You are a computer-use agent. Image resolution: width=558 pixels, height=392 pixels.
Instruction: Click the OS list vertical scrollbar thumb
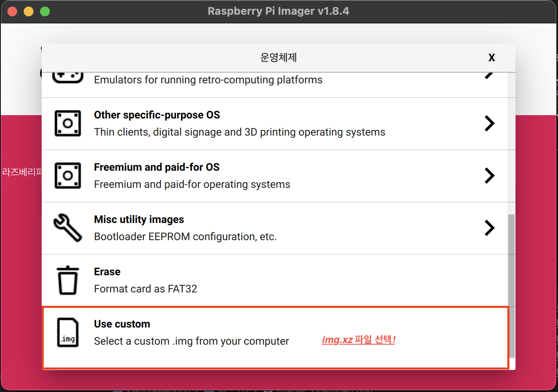click(x=511, y=286)
